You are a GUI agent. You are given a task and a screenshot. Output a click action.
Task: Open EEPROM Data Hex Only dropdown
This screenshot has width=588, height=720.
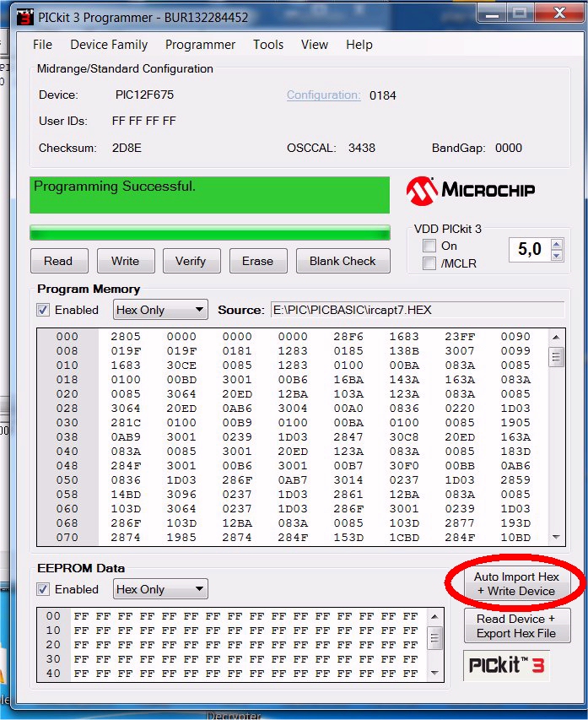pyautogui.click(x=160, y=589)
